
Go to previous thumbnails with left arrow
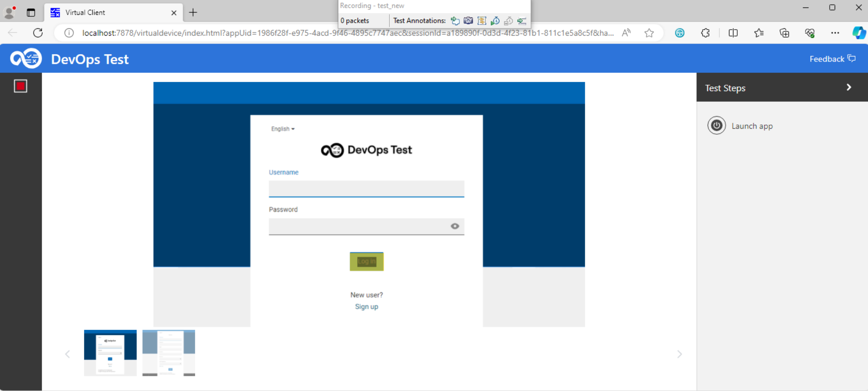[67, 354]
